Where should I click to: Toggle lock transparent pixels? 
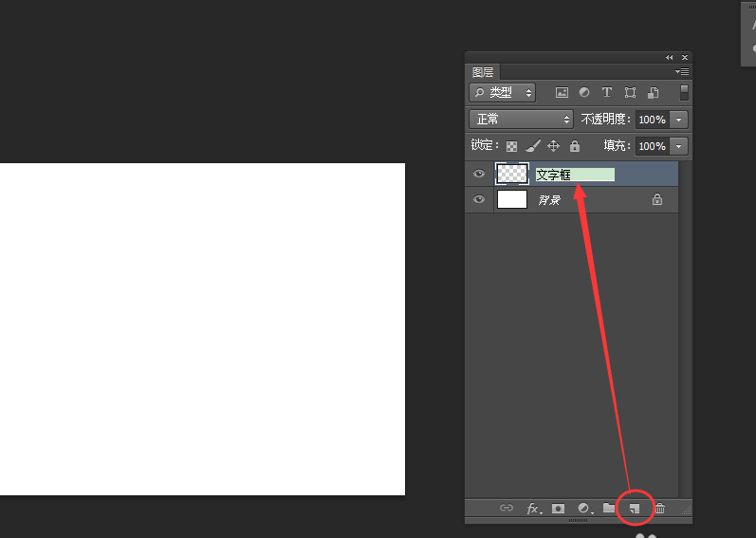pyautogui.click(x=511, y=146)
